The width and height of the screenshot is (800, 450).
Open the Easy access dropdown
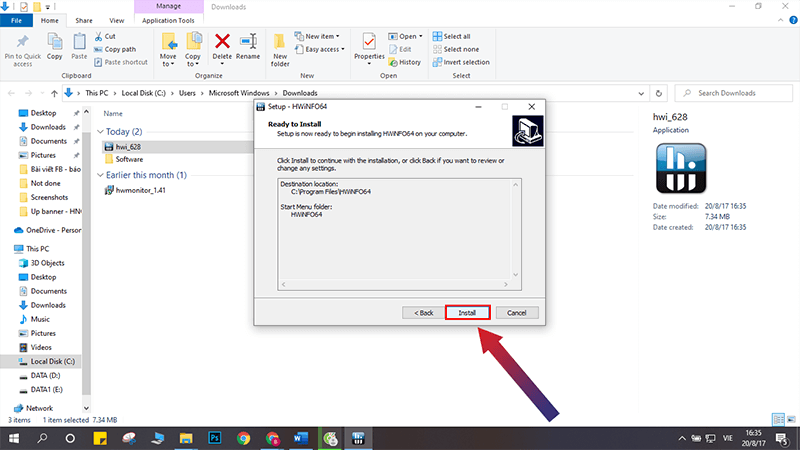319,49
